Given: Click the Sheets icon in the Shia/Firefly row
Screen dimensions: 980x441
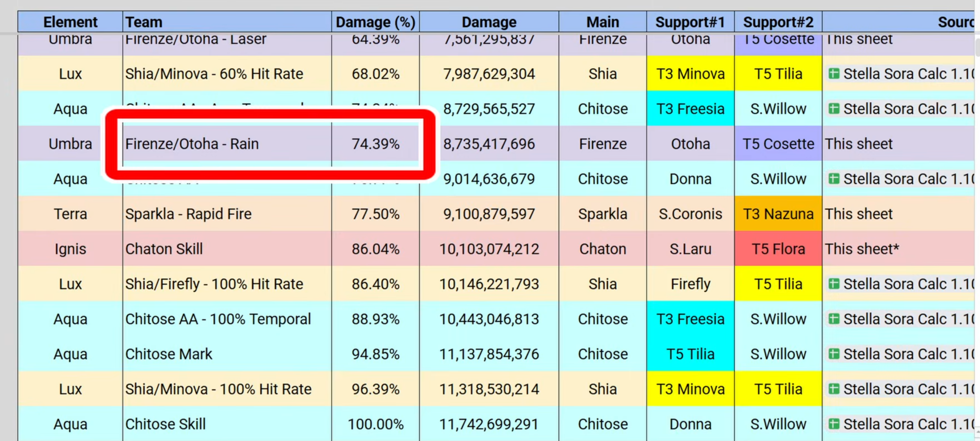Looking at the screenshot, I should click(x=834, y=284).
